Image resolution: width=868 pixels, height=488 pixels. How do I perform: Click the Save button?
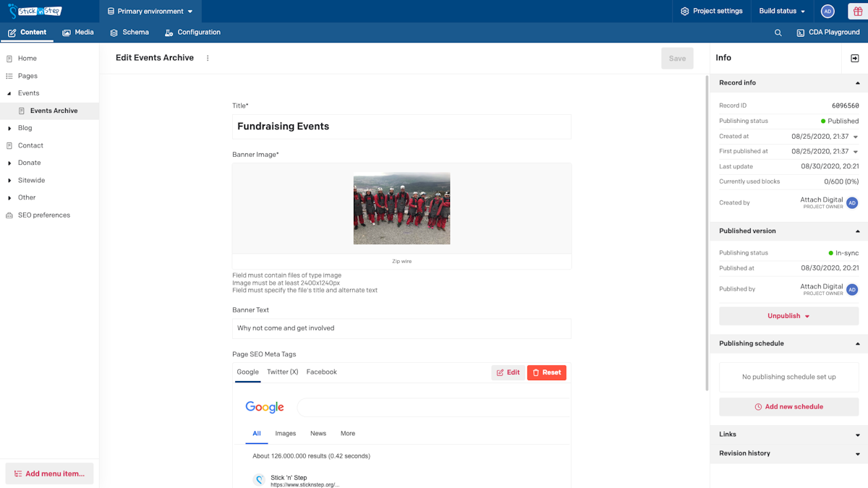pyautogui.click(x=677, y=59)
